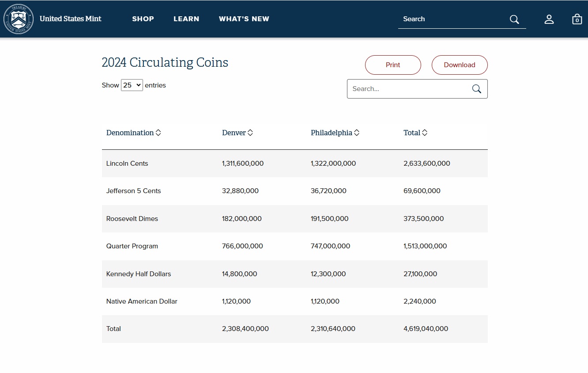Open the LEARN menu
This screenshot has height=373, width=588.
click(186, 19)
